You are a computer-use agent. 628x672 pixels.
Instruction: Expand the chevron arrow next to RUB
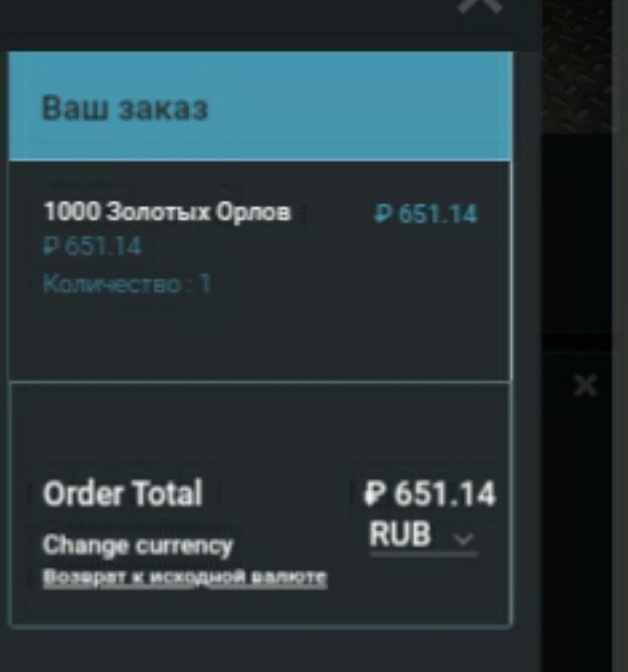point(464,539)
